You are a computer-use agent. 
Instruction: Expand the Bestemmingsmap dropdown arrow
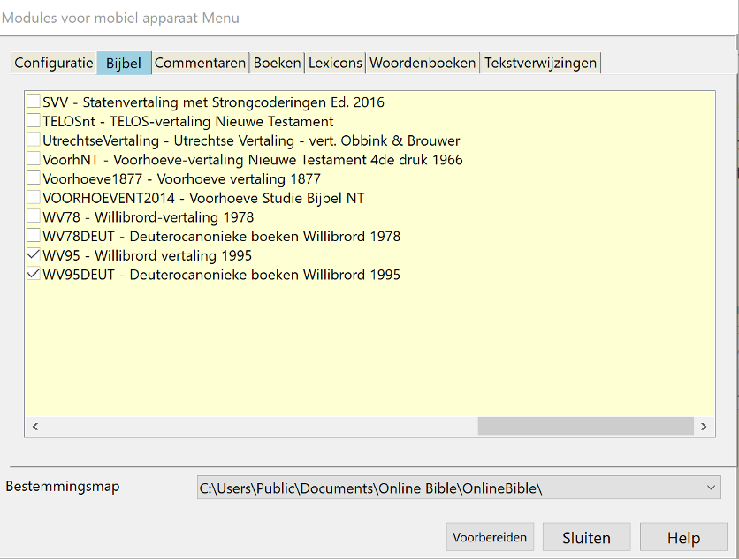point(712,488)
